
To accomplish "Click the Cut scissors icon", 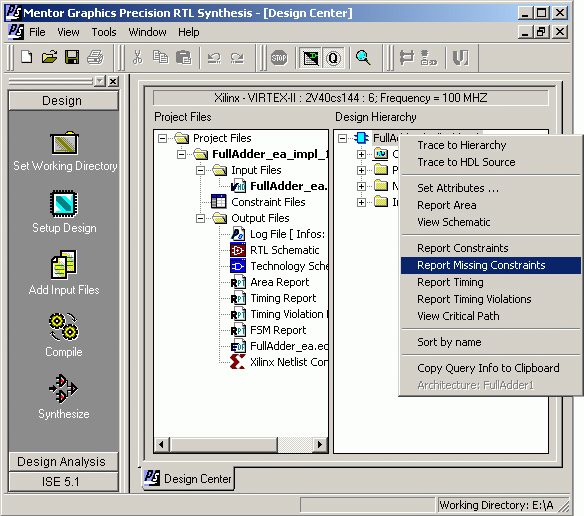I will click(138, 57).
